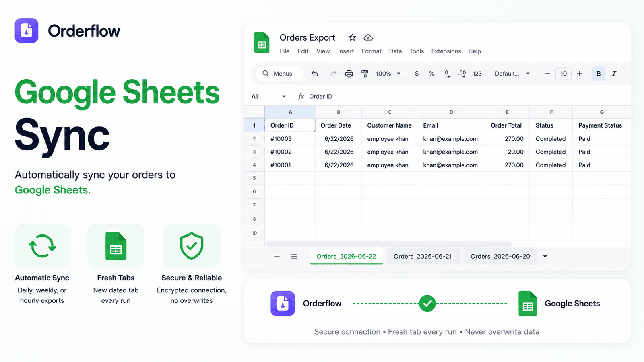Apply percent format icon
Image resolution: width=644 pixels, height=362 pixels.
(432, 74)
